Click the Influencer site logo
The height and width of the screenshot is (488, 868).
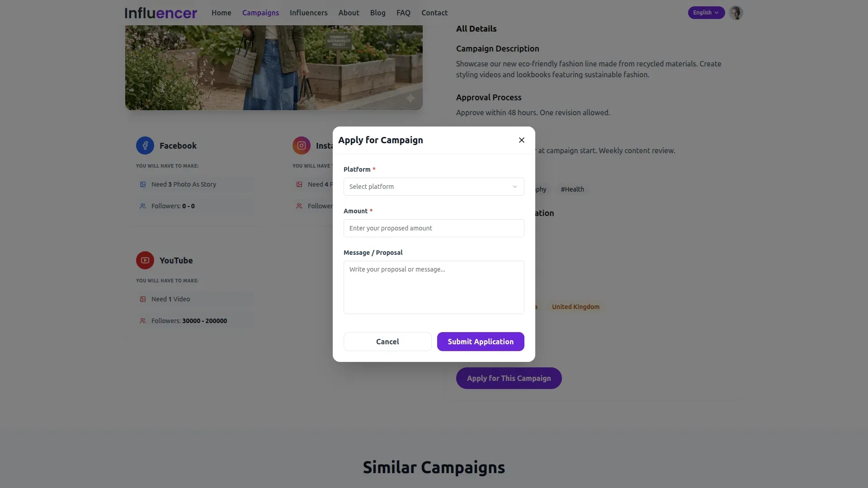(x=160, y=13)
